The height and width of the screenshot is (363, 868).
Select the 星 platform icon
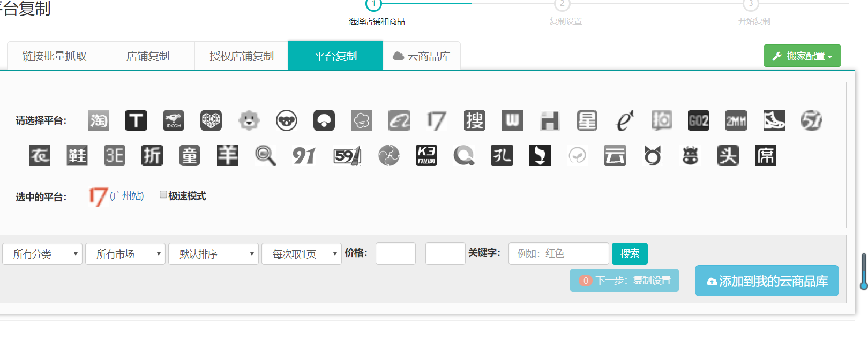coord(587,120)
